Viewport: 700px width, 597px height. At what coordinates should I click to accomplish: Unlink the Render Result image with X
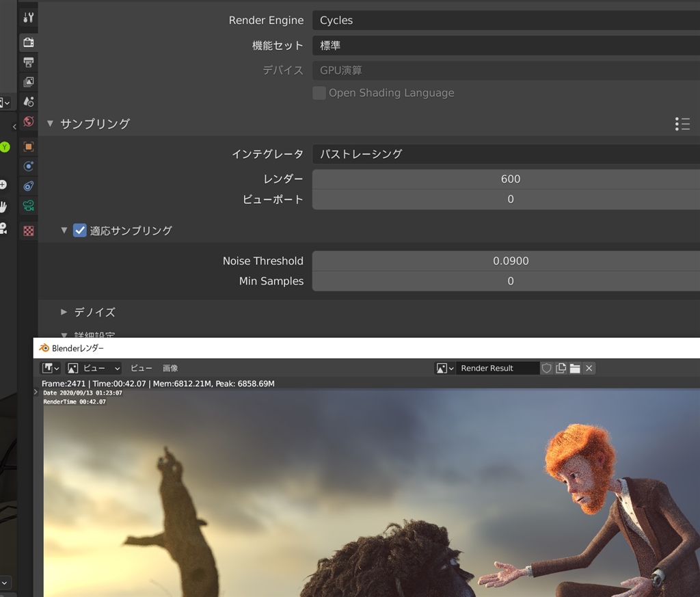click(589, 368)
